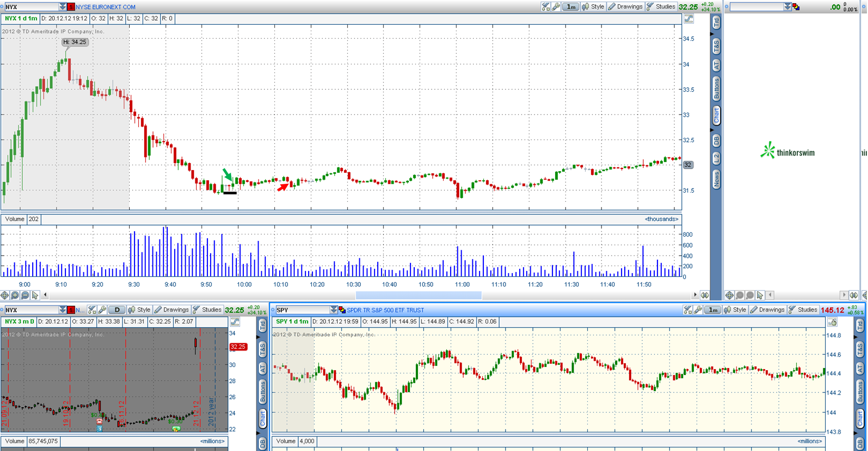Zoom in using magnifier plus below main chart
This screenshot has height=451, width=868.
(x=15, y=295)
